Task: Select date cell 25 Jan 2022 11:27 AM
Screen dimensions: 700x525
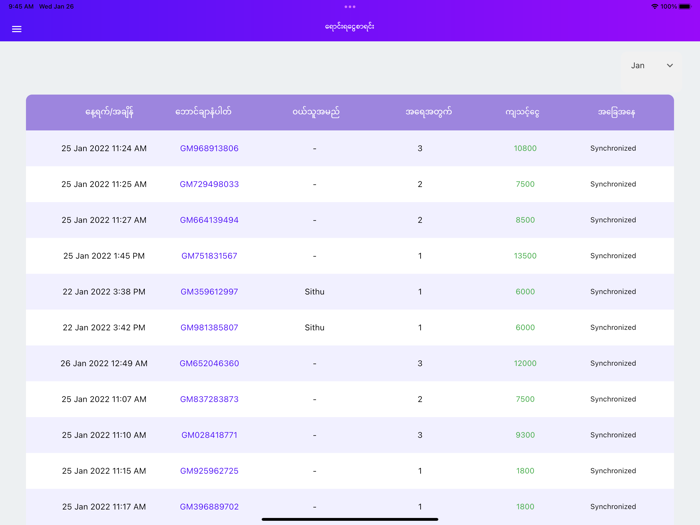Action: 104,220
